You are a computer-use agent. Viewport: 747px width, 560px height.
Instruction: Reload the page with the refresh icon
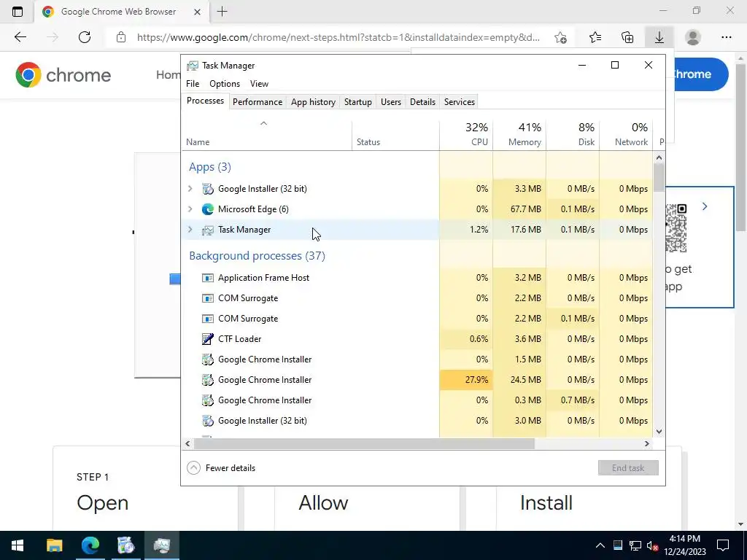[85, 37]
